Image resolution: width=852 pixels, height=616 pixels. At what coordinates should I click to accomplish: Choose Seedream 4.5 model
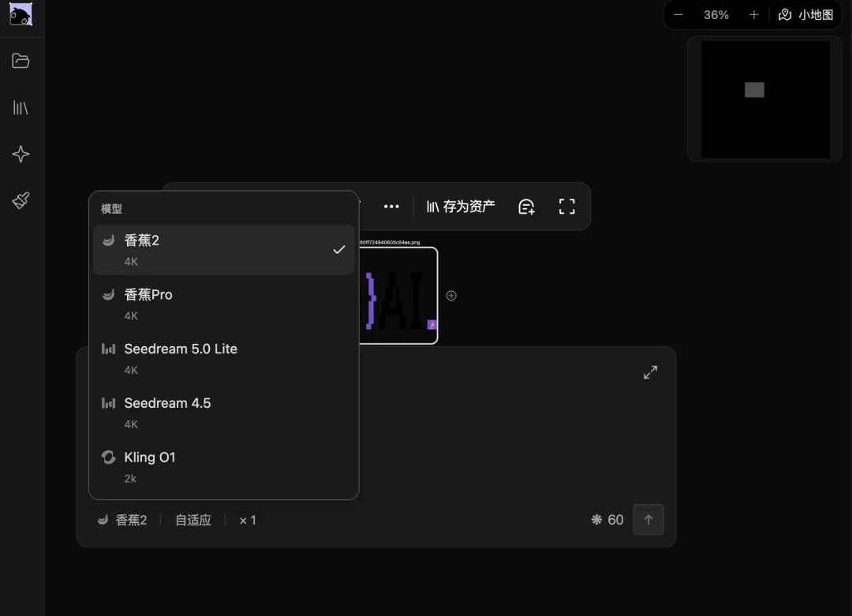pos(224,413)
